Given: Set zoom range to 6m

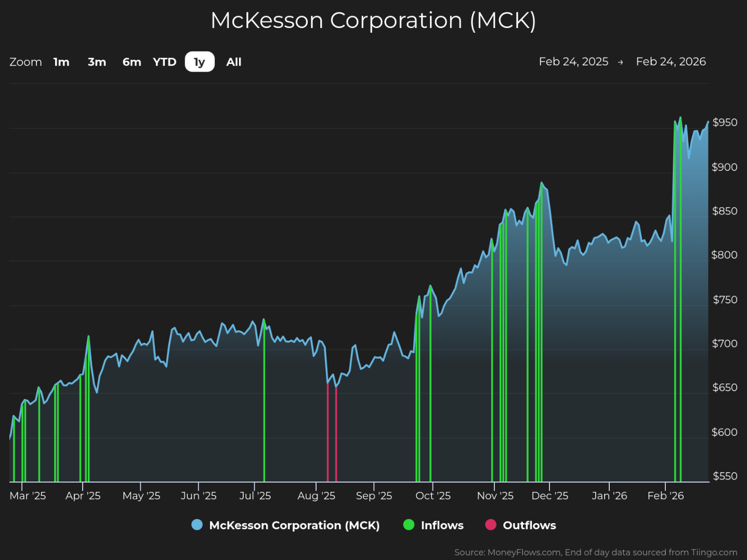Looking at the screenshot, I should point(132,62).
